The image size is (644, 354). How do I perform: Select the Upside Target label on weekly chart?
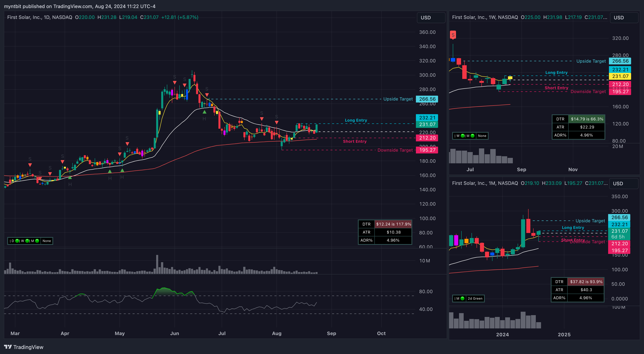click(x=591, y=61)
